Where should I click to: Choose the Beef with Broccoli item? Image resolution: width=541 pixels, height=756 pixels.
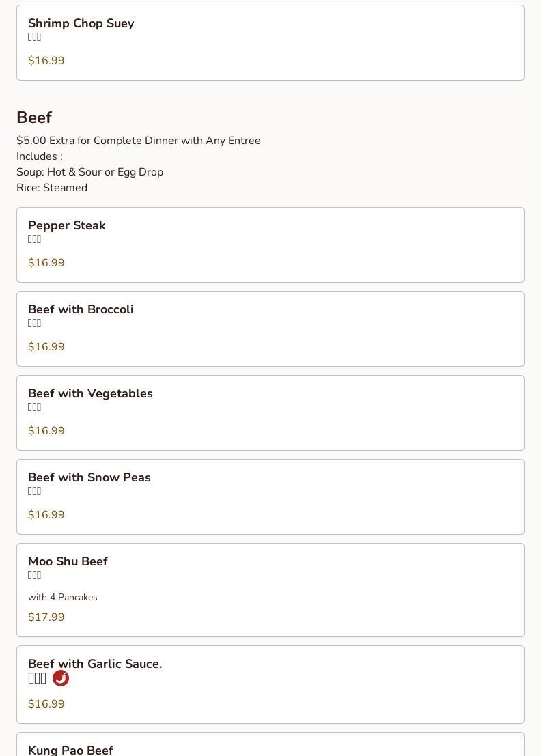click(81, 309)
